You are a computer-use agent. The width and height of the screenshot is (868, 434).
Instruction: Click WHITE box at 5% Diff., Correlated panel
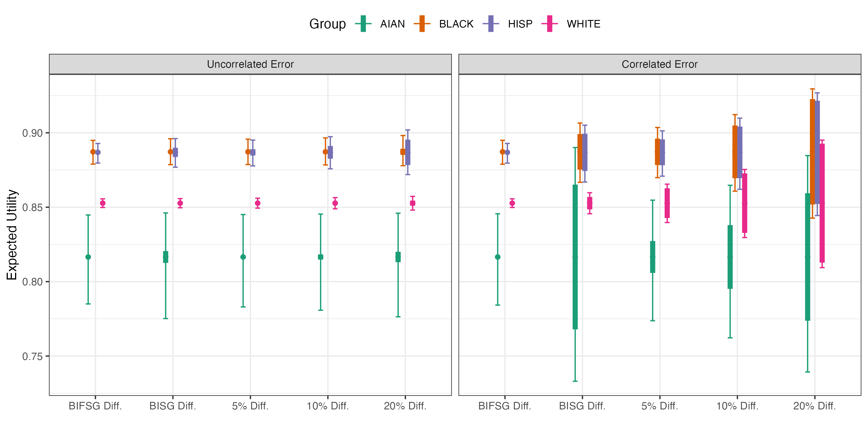click(667, 203)
